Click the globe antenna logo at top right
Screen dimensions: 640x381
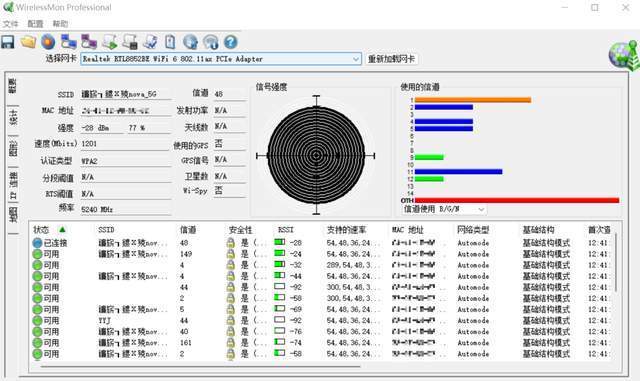coord(623,55)
